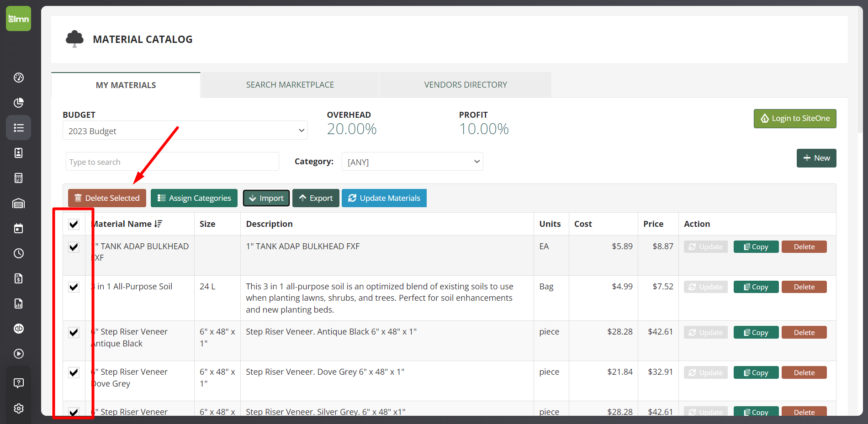Click the Login to SiteOne button
Viewport: 868px width, 424px height.
tap(794, 119)
